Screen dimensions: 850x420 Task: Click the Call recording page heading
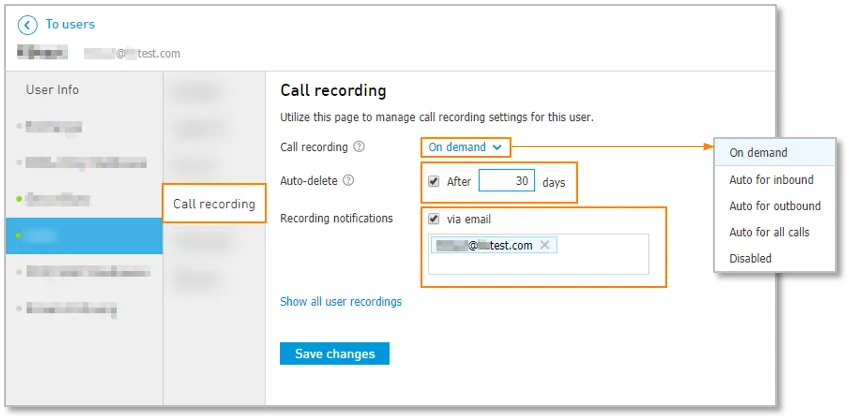point(333,91)
